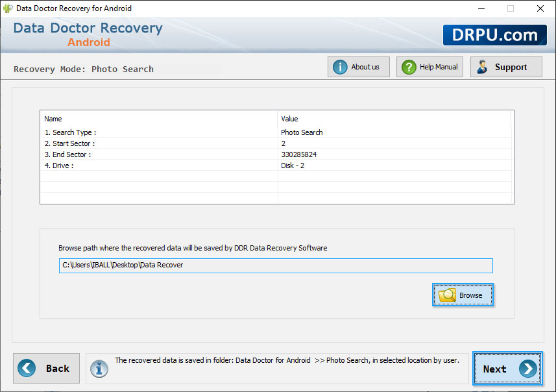Viewport: 556px width, 392px height.
Task: Click the recovery save path field
Action: pos(276,265)
